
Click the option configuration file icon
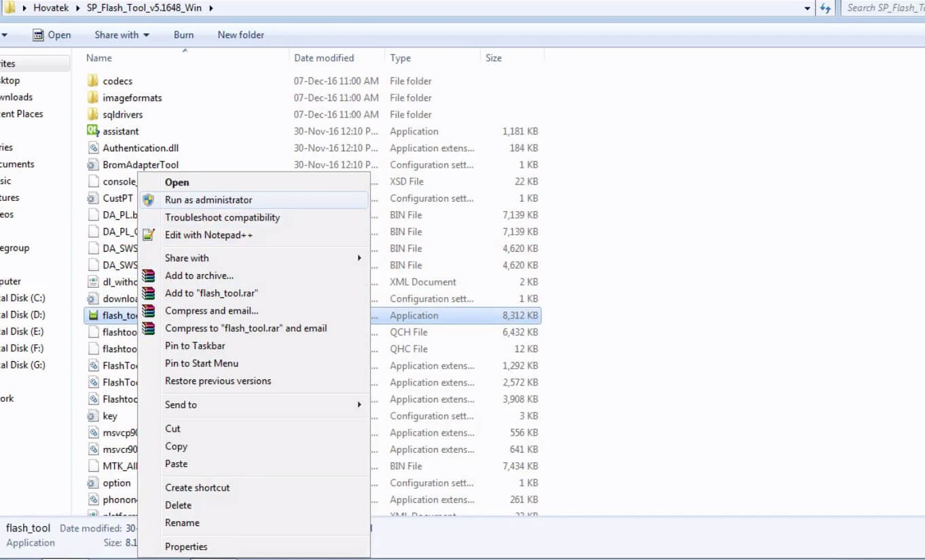click(x=92, y=483)
